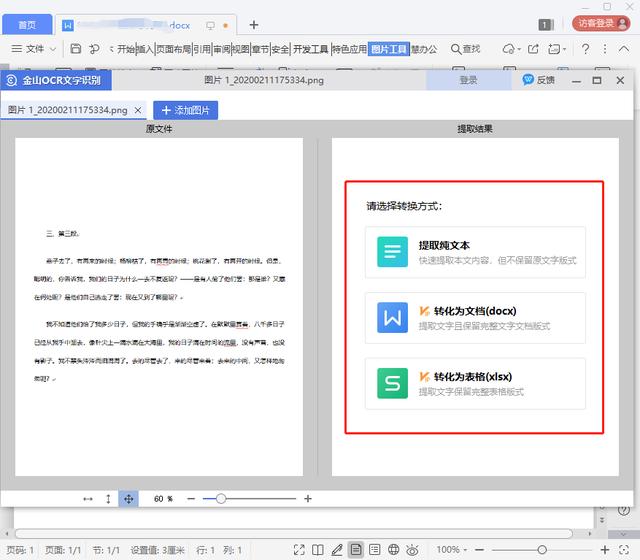Click the share export icon
Viewport: 640px width, 560px height.
pos(533,49)
